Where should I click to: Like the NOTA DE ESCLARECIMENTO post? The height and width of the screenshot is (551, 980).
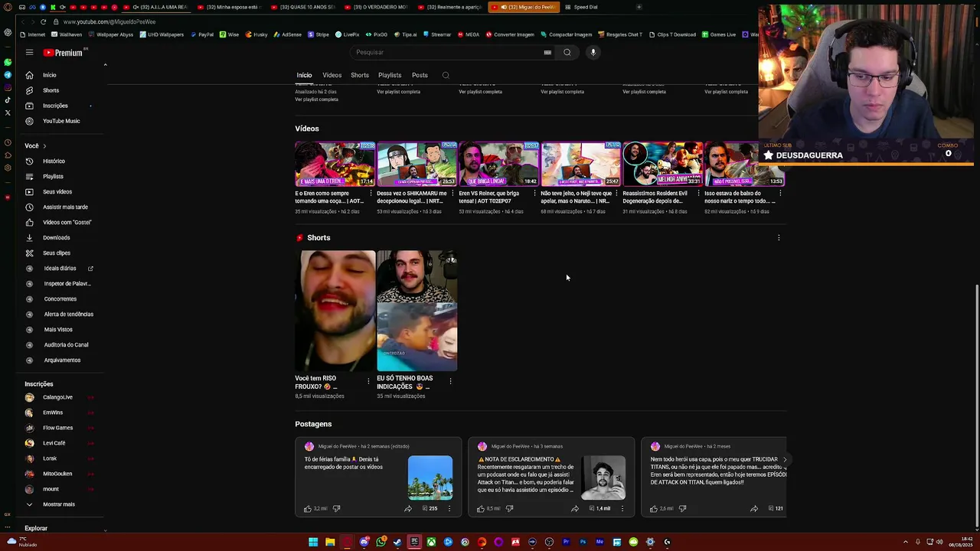point(481,508)
